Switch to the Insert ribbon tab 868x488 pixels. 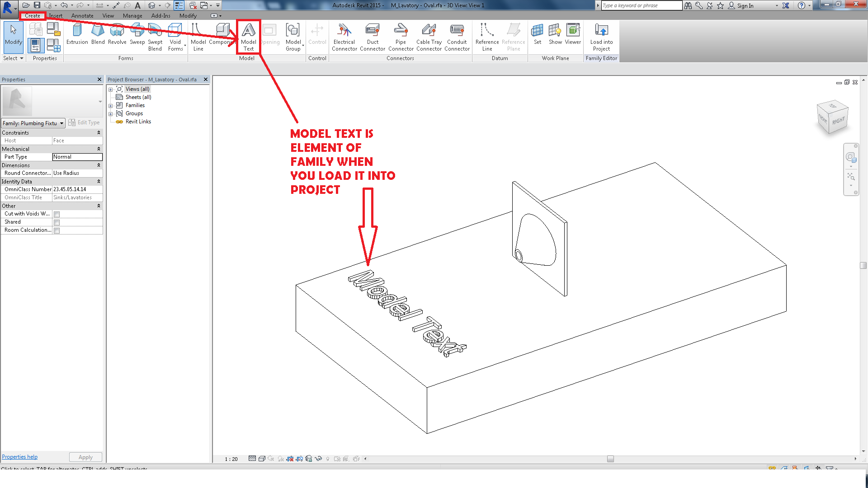pyautogui.click(x=56, y=15)
